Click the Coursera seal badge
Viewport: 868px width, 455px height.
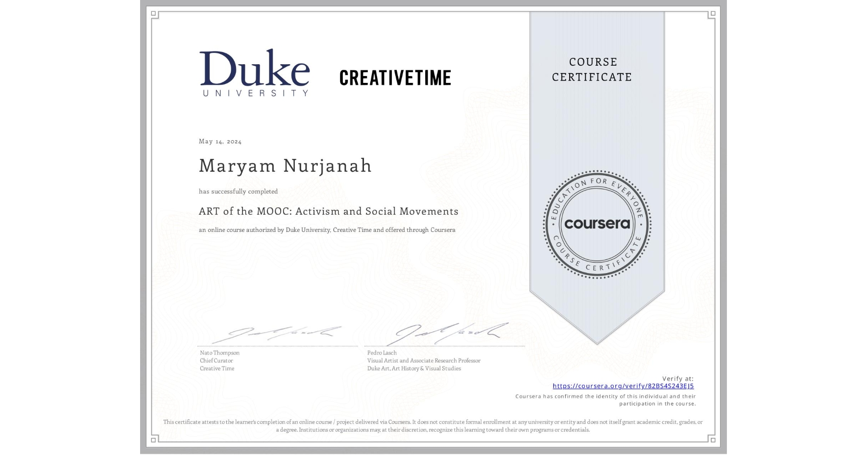(597, 224)
